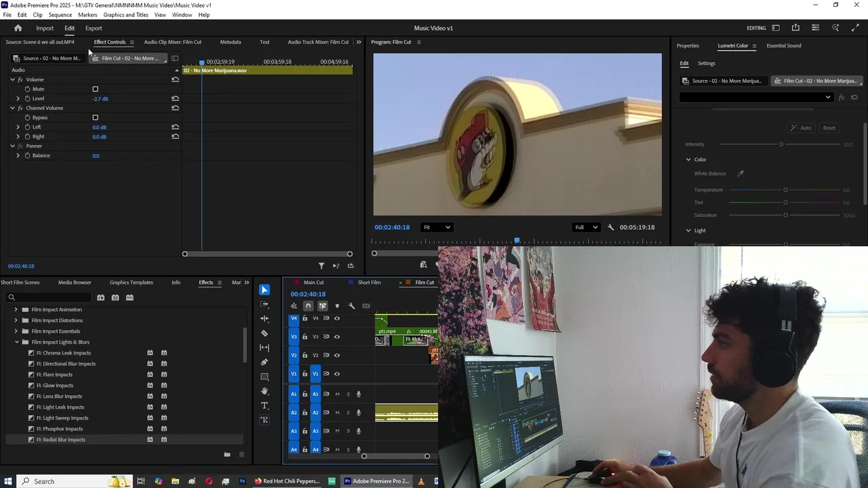Click the Export workspace button
The image size is (868, 488).
pyautogui.click(x=94, y=28)
